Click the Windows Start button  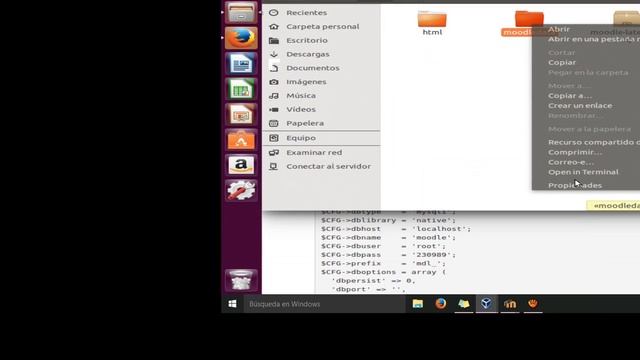point(233,304)
